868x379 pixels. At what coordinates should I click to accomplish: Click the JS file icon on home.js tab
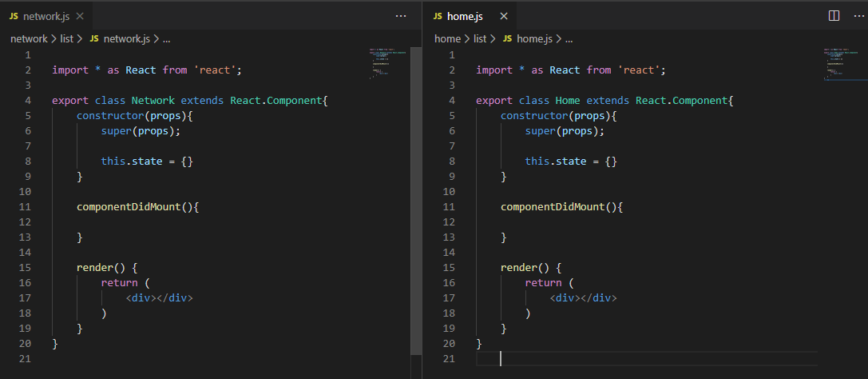tap(438, 16)
